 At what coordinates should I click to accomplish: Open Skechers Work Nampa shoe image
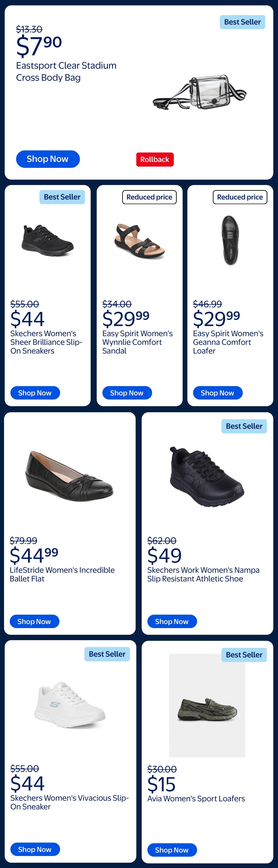[x=207, y=476]
